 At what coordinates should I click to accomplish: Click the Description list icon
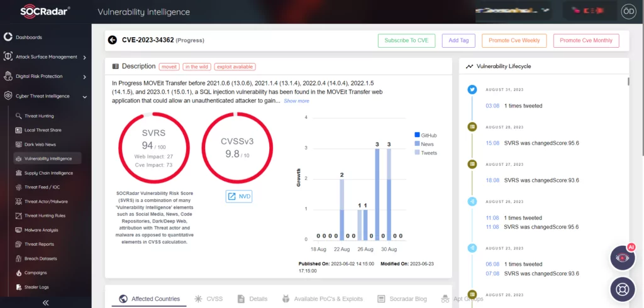point(116,66)
